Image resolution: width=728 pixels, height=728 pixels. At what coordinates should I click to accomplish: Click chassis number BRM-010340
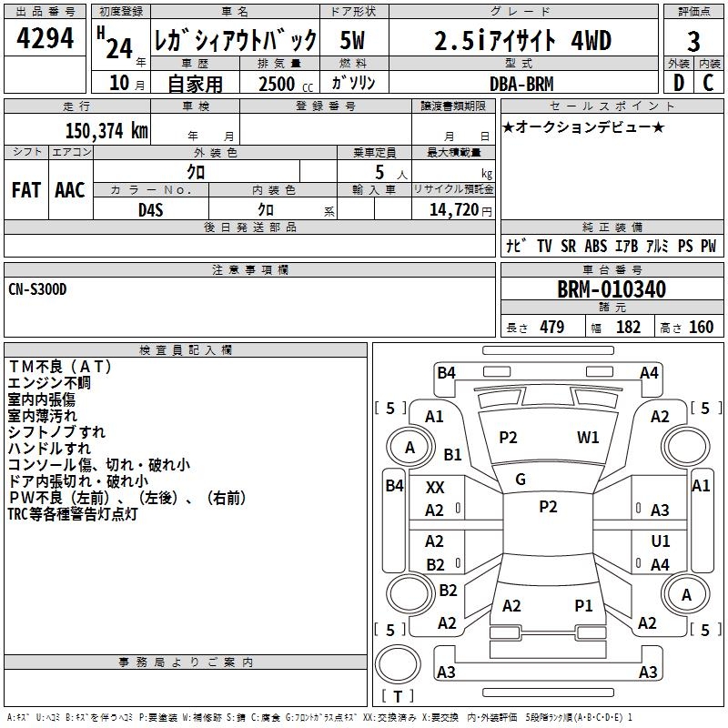[x=612, y=288]
